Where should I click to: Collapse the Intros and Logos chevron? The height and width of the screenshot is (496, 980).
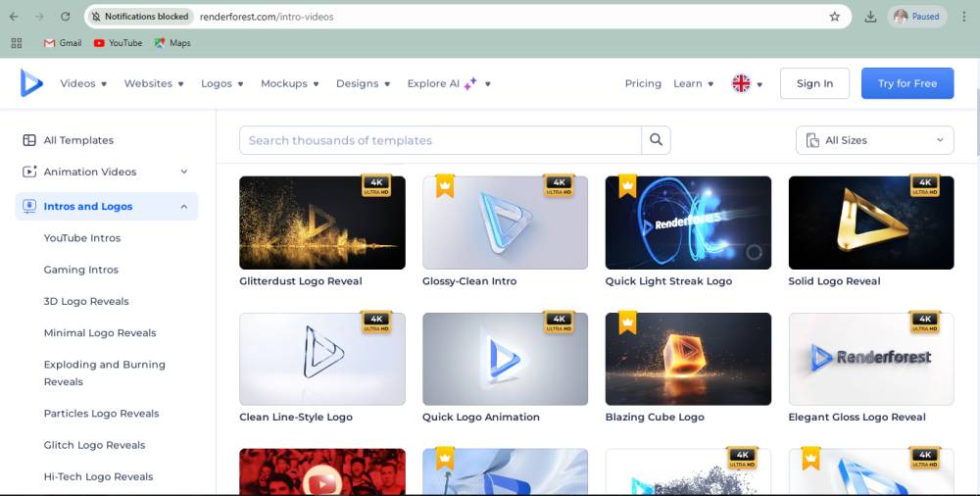point(184,207)
